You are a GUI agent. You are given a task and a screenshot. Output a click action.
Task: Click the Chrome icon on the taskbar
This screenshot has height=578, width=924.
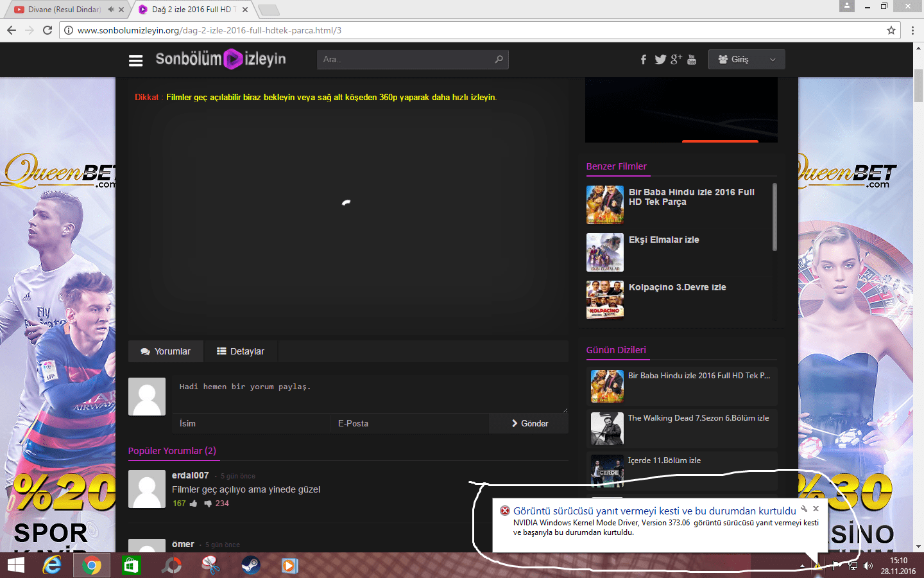point(92,566)
